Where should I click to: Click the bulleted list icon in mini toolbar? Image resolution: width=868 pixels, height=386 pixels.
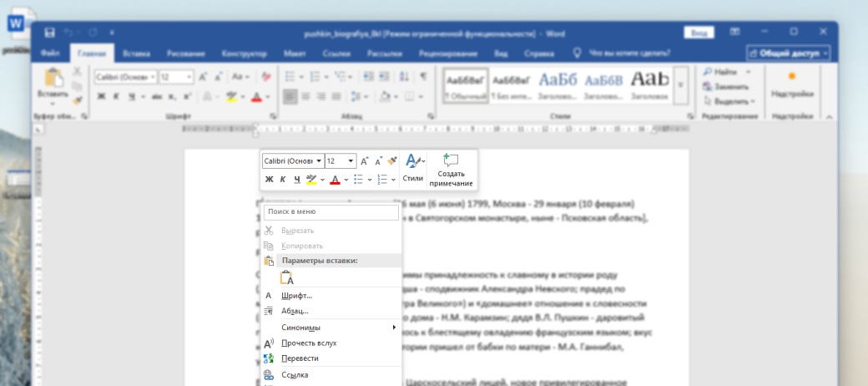coord(358,179)
